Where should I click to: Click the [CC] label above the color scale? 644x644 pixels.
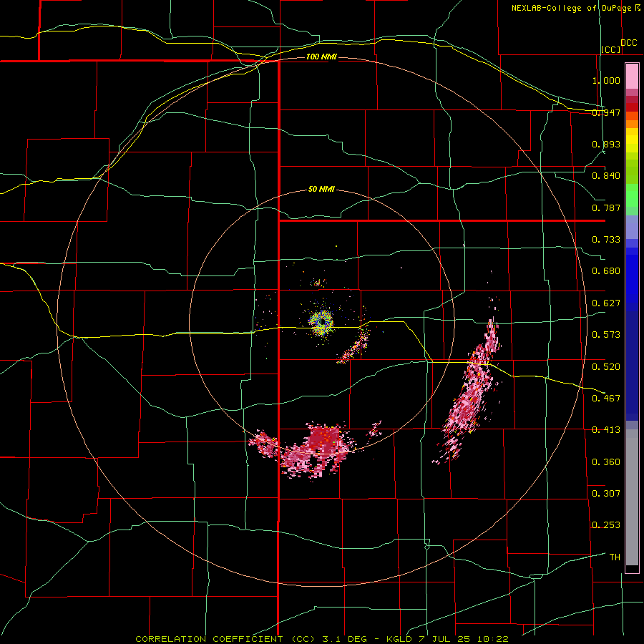(x=611, y=49)
